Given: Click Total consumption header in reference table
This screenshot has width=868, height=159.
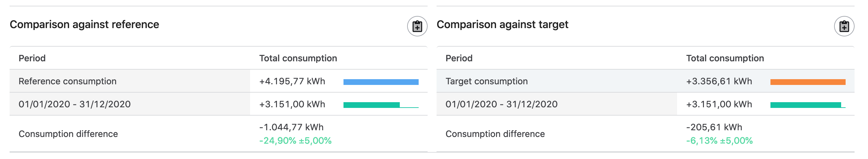Looking at the screenshot, I should point(298,58).
